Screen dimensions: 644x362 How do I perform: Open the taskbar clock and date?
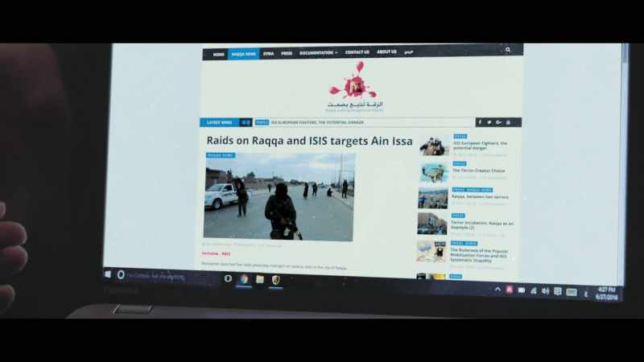tap(606, 294)
